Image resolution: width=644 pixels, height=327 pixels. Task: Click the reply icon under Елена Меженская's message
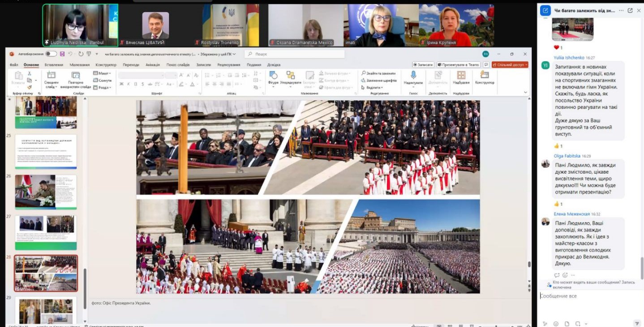(x=557, y=275)
